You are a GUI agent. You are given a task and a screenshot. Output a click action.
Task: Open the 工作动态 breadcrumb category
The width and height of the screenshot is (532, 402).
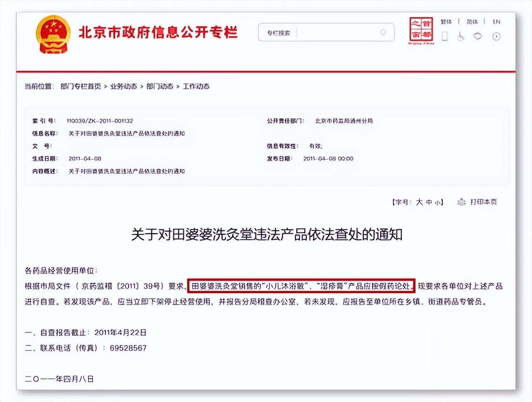click(196, 86)
